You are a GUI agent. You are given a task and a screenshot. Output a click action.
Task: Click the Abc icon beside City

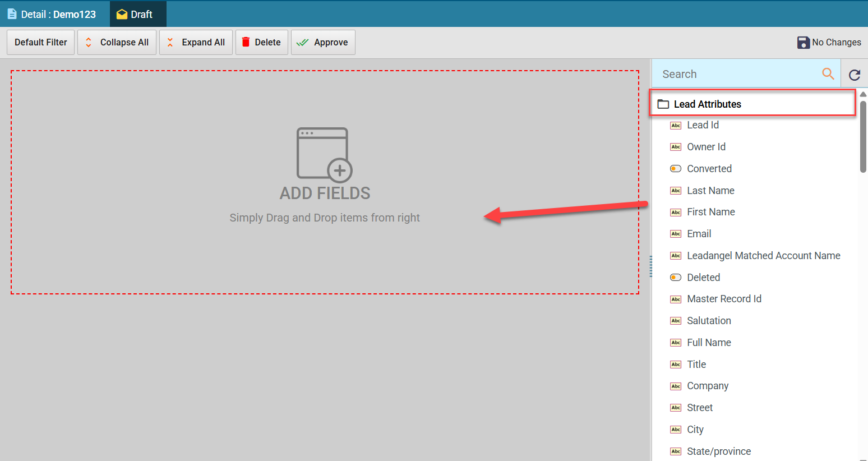tap(676, 430)
